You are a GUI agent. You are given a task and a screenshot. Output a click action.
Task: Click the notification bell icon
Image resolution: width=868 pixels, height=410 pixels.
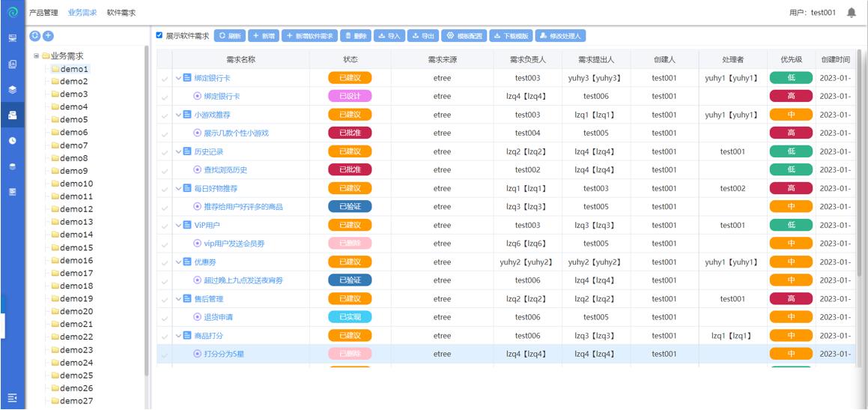851,13
